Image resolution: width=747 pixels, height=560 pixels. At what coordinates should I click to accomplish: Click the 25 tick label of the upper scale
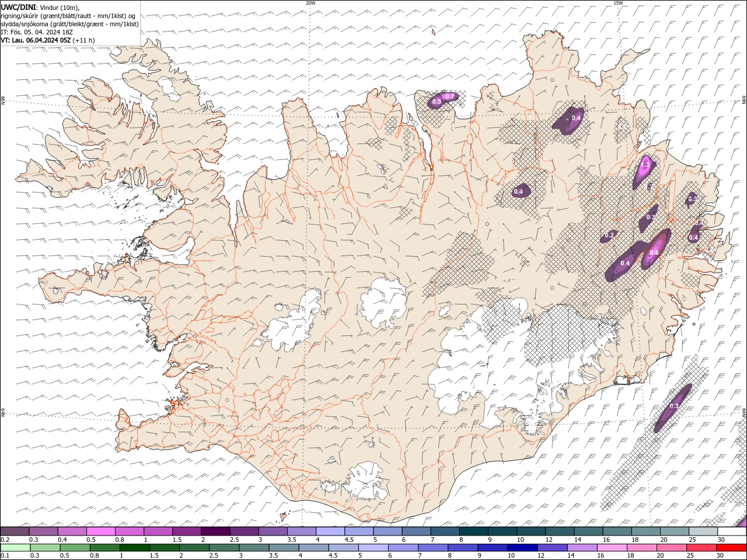tap(692, 540)
